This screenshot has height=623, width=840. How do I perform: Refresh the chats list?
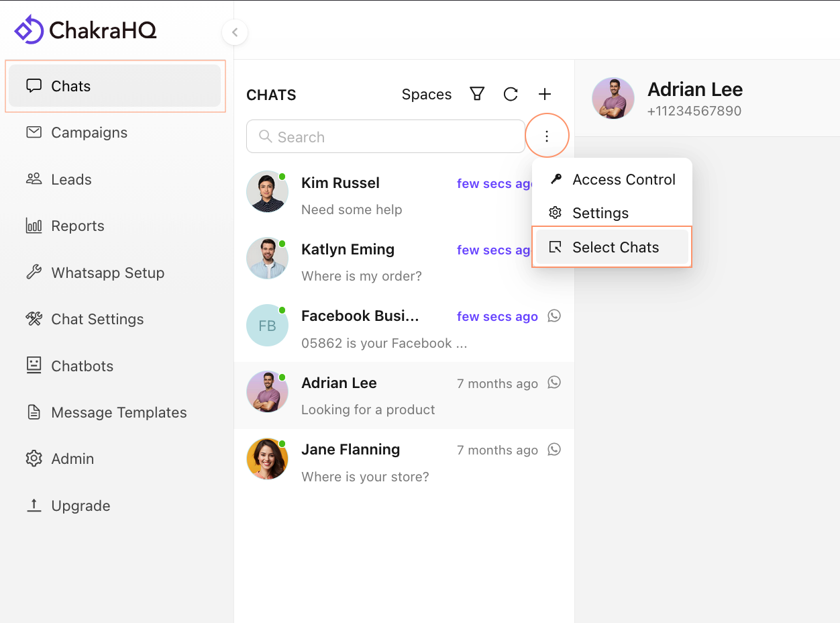pyautogui.click(x=511, y=94)
